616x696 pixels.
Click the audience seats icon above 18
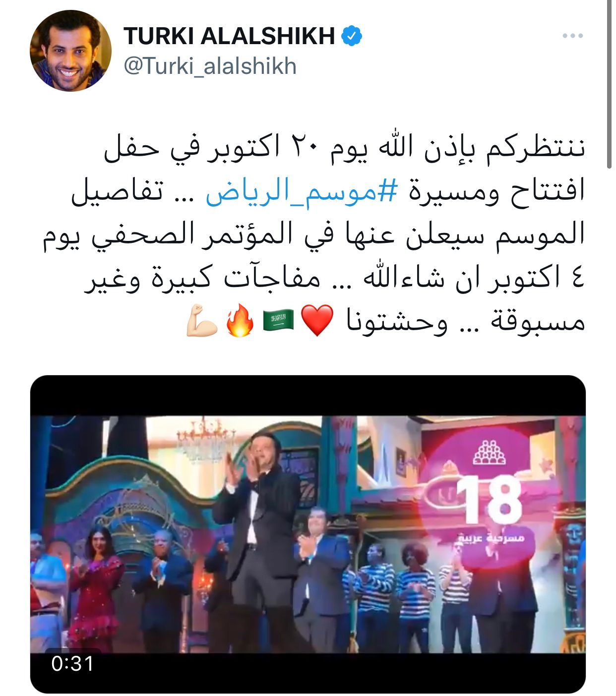click(489, 452)
